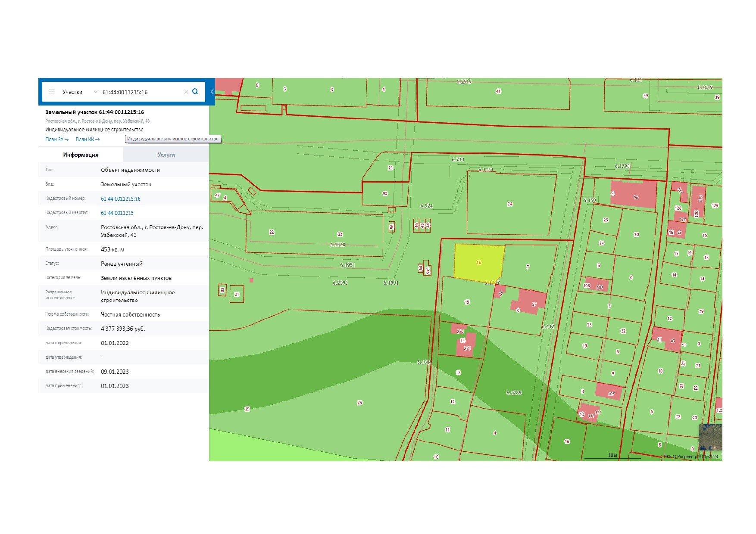The image size is (756, 534).
Task: Click the Росреестр copyright text
Action: (691, 456)
